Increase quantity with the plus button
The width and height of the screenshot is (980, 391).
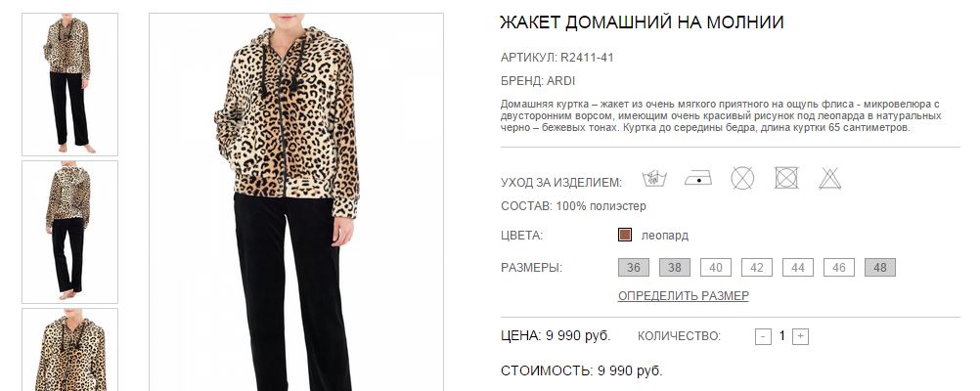coord(801,336)
